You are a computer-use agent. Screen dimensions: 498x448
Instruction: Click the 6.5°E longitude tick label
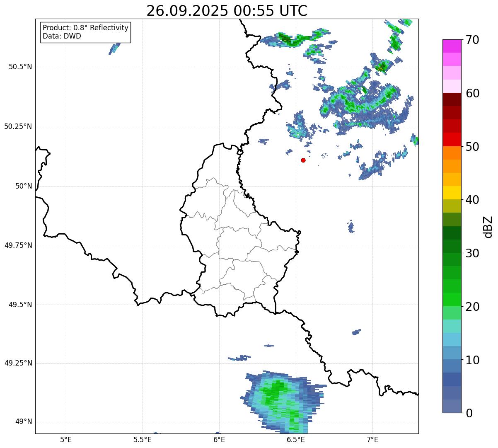(x=296, y=439)
